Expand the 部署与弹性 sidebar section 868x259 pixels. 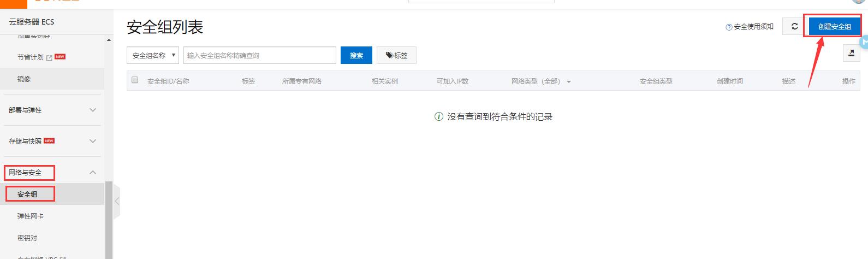pos(52,110)
